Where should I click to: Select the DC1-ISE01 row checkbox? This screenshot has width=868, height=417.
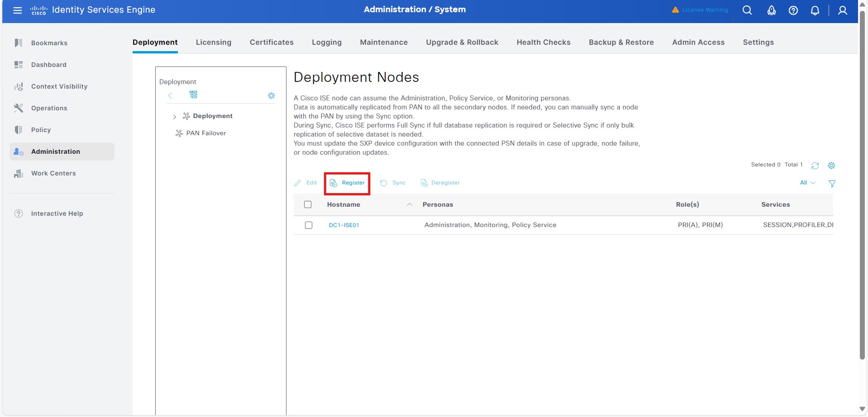(309, 225)
